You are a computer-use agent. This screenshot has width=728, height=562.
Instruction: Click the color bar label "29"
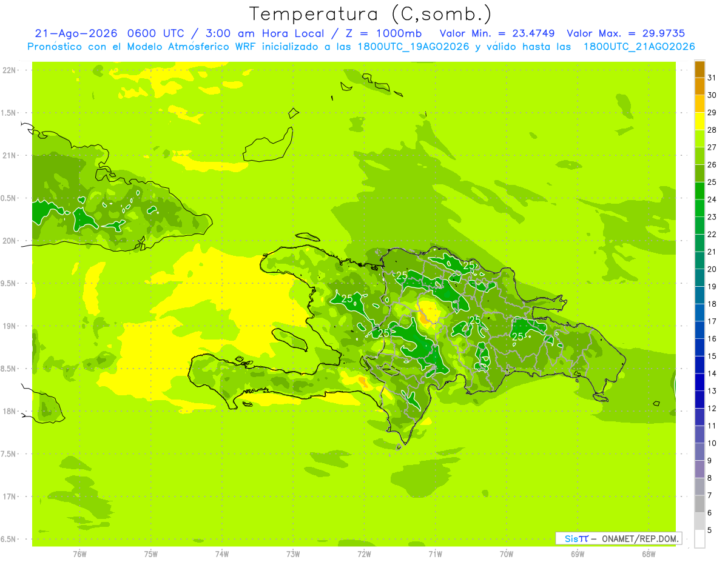pos(712,113)
